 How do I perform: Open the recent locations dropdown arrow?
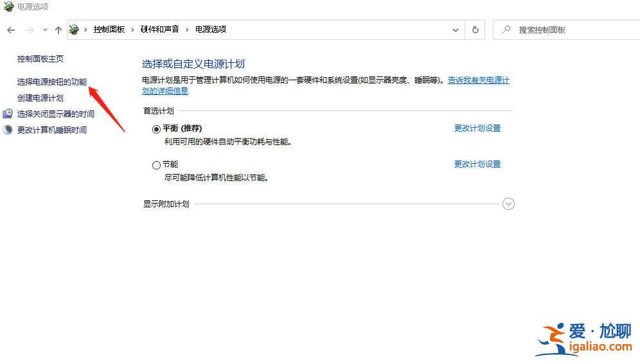click(45, 30)
